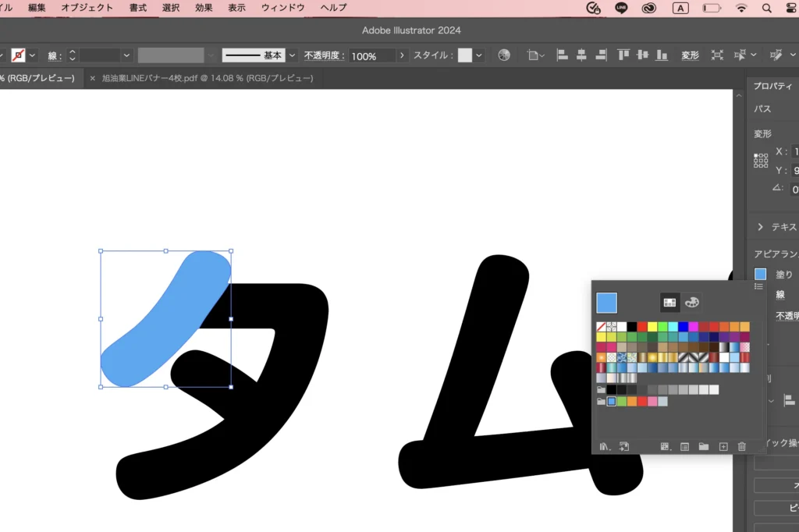Click the horizontal align left icon
Image resolution: width=799 pixels, height=532 pixels.
tap(562, 55)
